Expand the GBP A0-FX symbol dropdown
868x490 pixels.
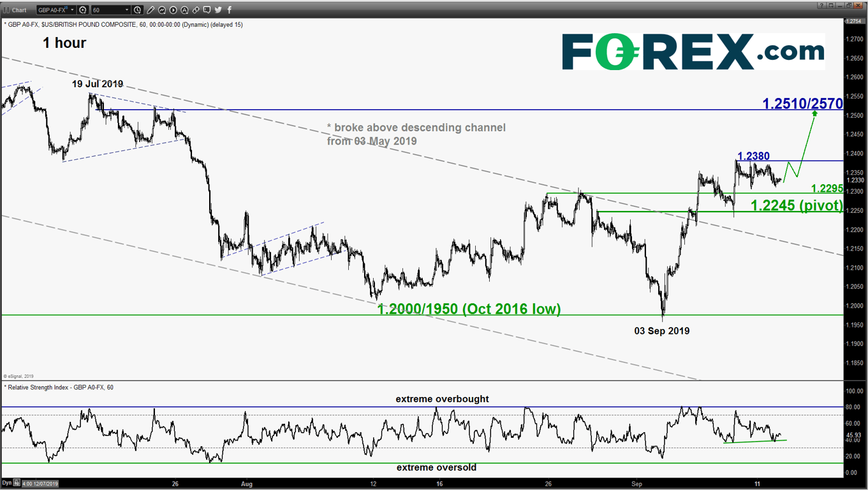point(56,10)
